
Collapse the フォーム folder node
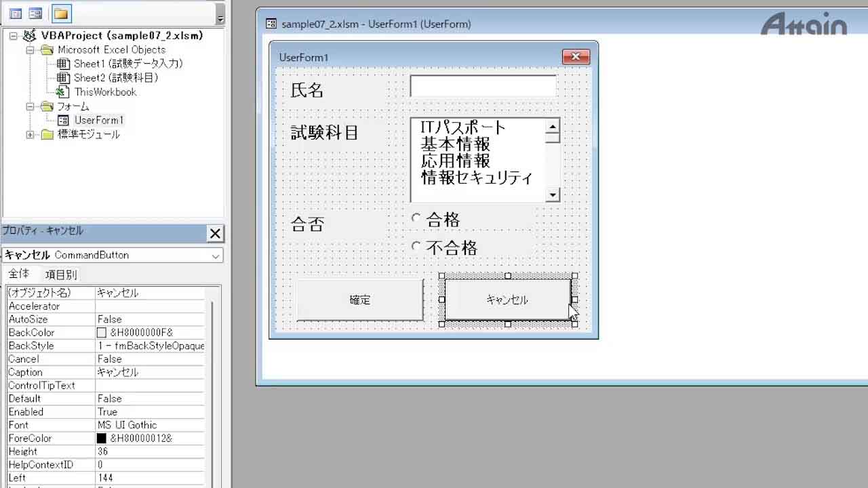click(x=30, y=106)
